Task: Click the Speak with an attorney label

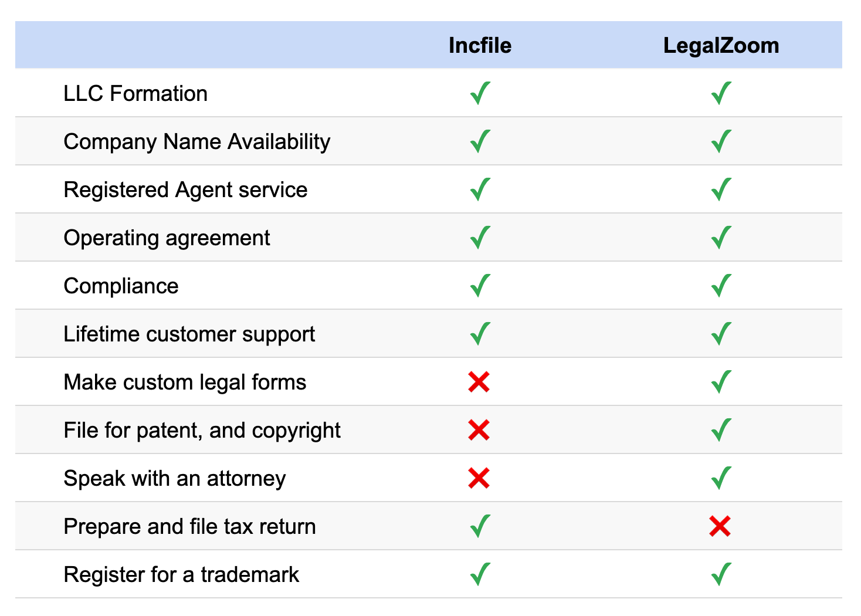Action: pyautogui.click(x=175, y=479)
